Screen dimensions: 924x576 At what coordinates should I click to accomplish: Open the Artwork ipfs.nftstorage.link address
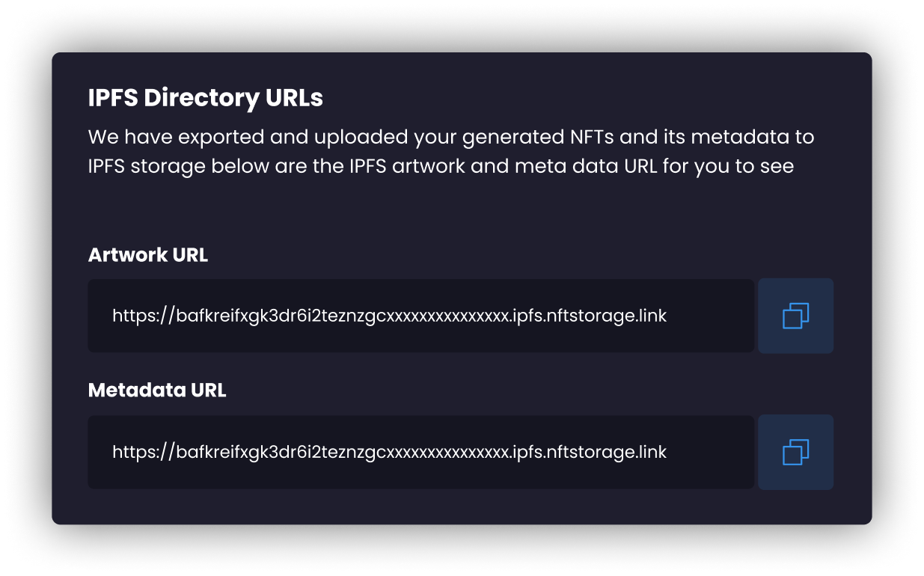pyautogui.click(x=389, y=316)
